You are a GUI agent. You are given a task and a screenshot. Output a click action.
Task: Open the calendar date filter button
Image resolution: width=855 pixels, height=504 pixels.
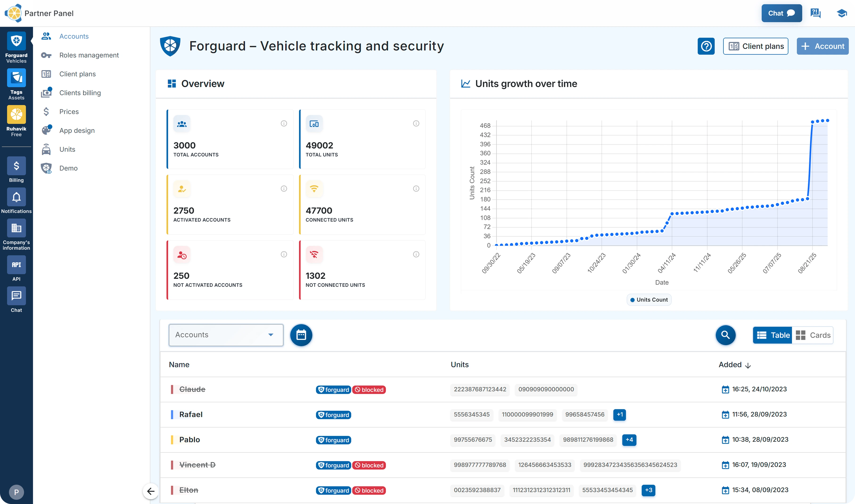pos(301,335)
